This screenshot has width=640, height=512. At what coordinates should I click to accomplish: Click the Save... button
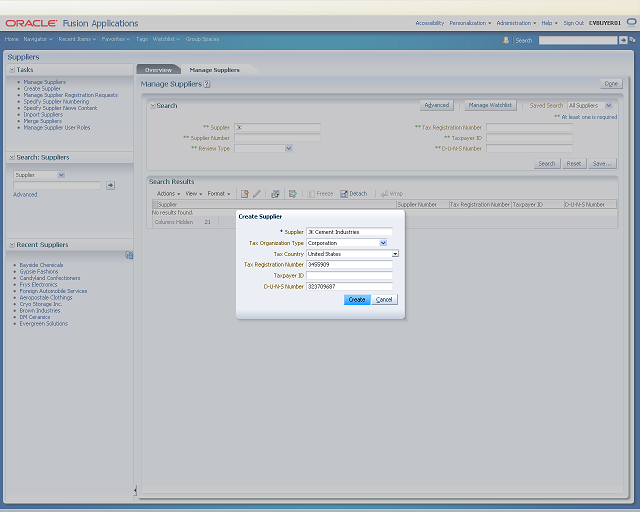tap(602, 164)
